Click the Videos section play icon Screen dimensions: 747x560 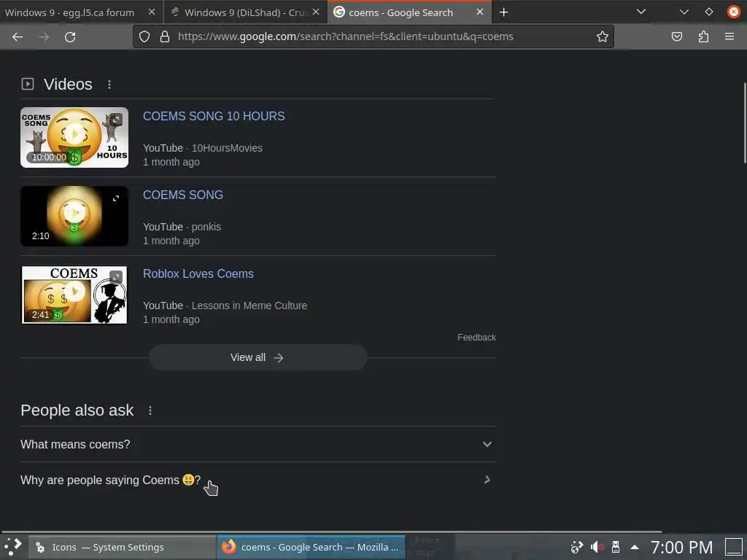click(x=28, y=85)
